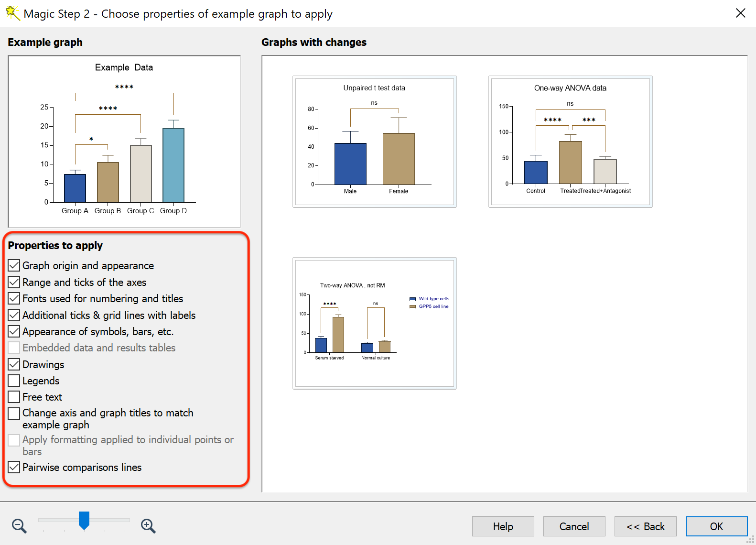
Task: Click the Magic wand title icon
Action: tap(12, 13)
